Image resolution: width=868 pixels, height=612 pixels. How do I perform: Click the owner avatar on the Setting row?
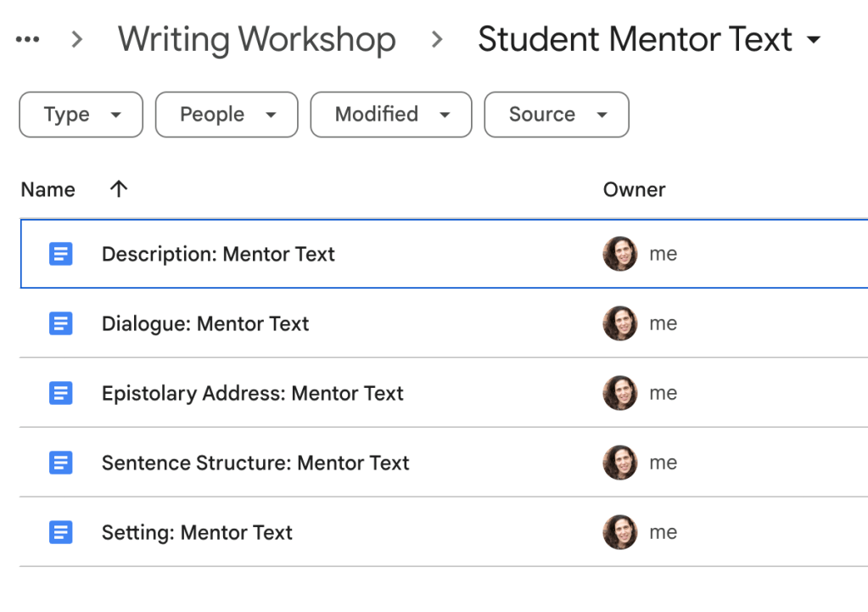point(619,532)
